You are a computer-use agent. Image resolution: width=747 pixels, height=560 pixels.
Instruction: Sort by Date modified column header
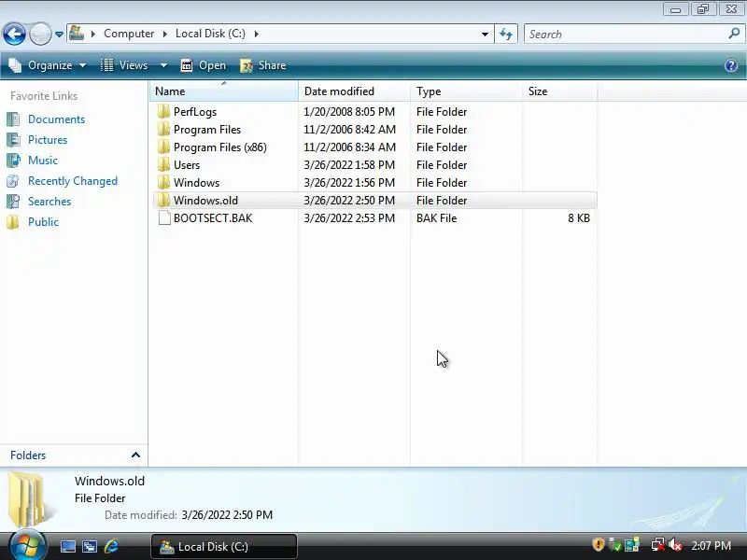pos(354,91)
